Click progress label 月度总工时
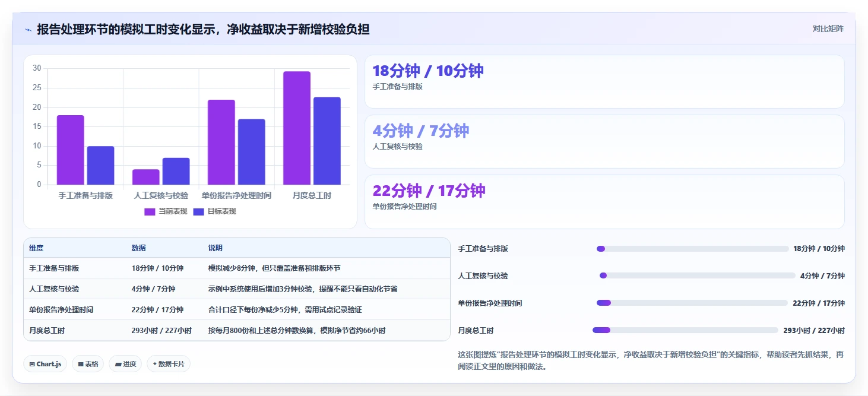Screen dimensions: 868x396 click(x=476, y=331)
